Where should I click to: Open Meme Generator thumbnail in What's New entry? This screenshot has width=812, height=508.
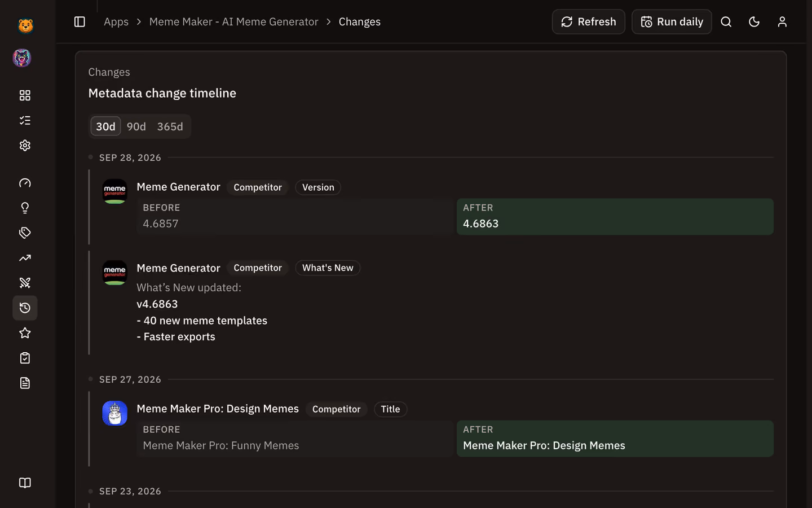(x=114, y=273)
